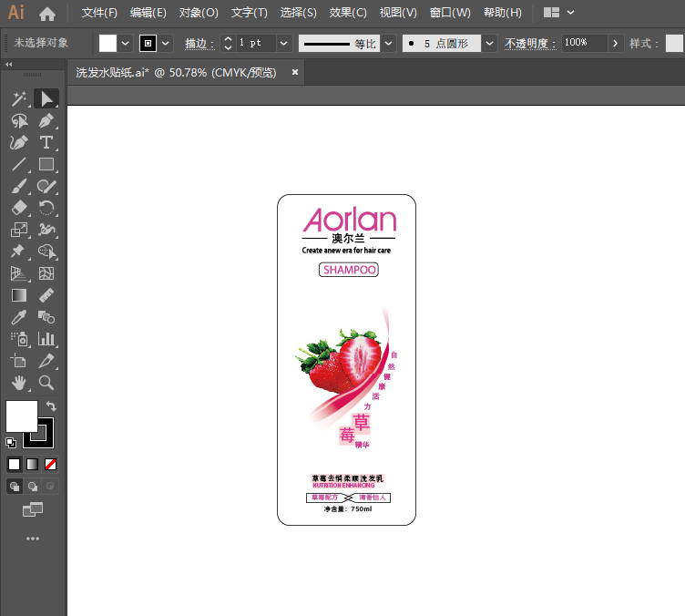This screenshot has width=685, height=616.
Task: Click the Gradient tool
Action: tap(18, 295)
